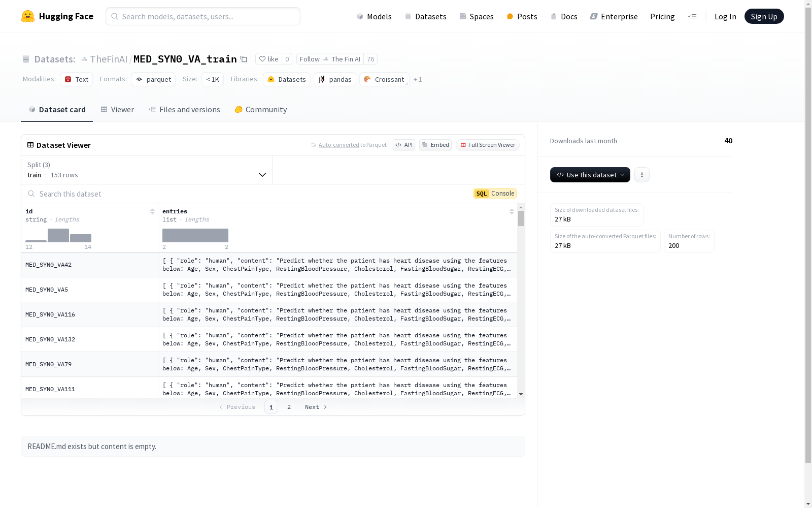
Task: Open the entries cell for MED_SYN0_VA42
Action: (337, 265)
